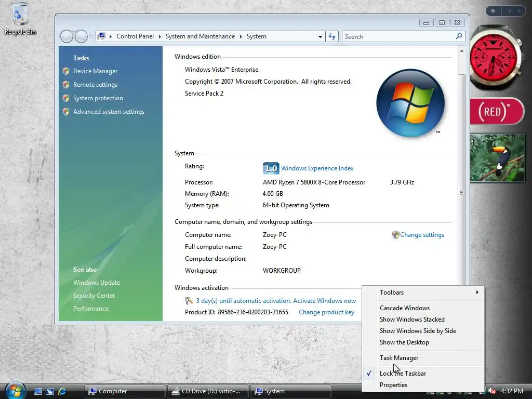Click the Forward navigation button
The image size is (532, 399).
81,36
